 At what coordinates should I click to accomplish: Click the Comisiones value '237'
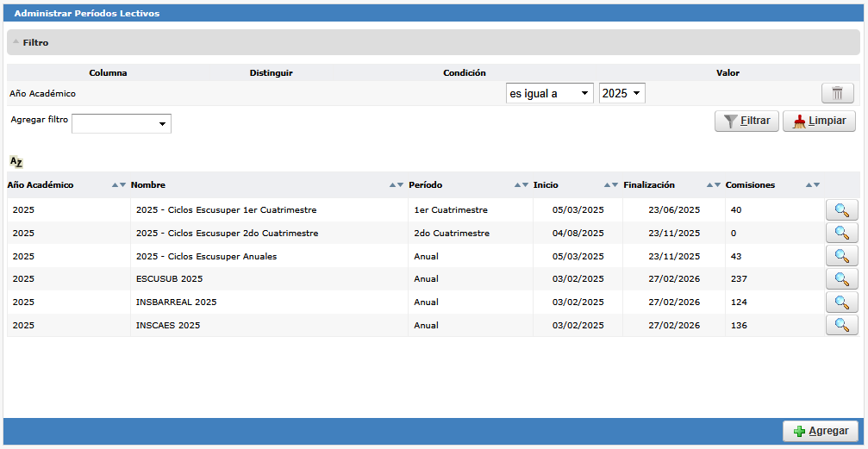pyautogui.click(x=739, y=279)
